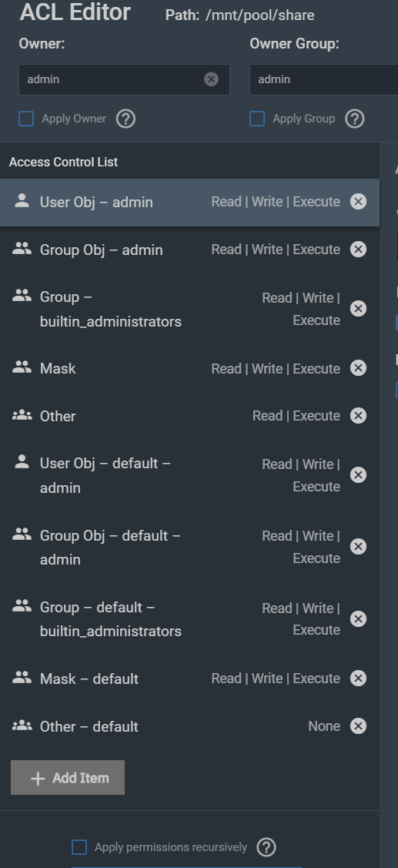Select the Mask – default list item
The image size is (398, 868).
point(189,678)
